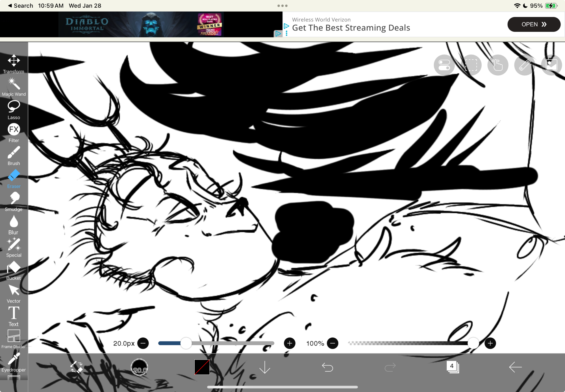The image size is (565, 392).
Task: Open the FX Filter tool
Action: (x=14, y=132)
